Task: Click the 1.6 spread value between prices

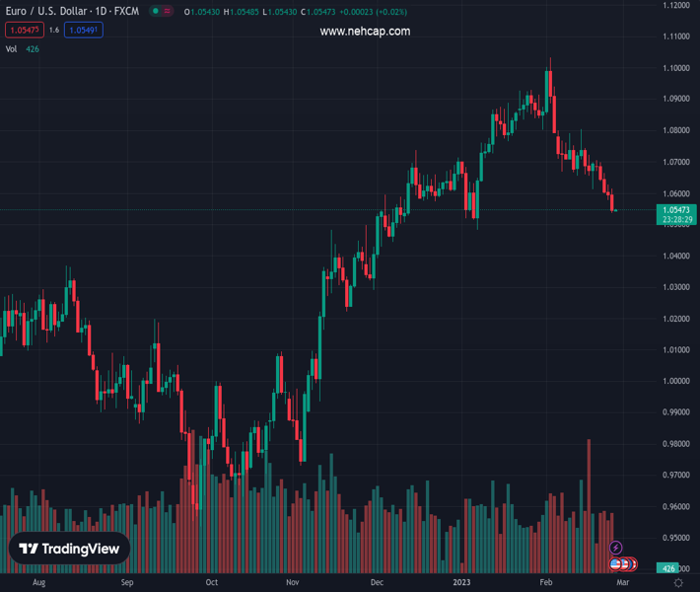Action: 53,31
